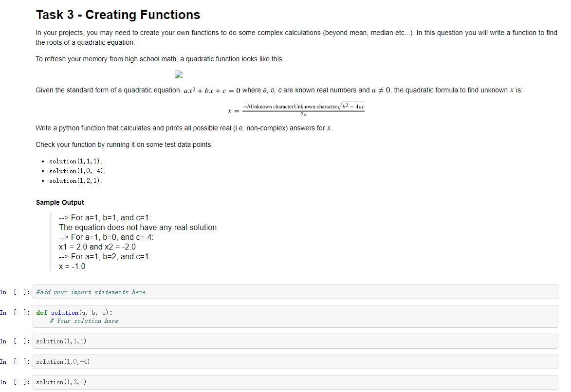The height and width of the screenshot is (392, 571).
Task: Click the In [ ]: prompt beside the import cell
Action: point(15,292)
